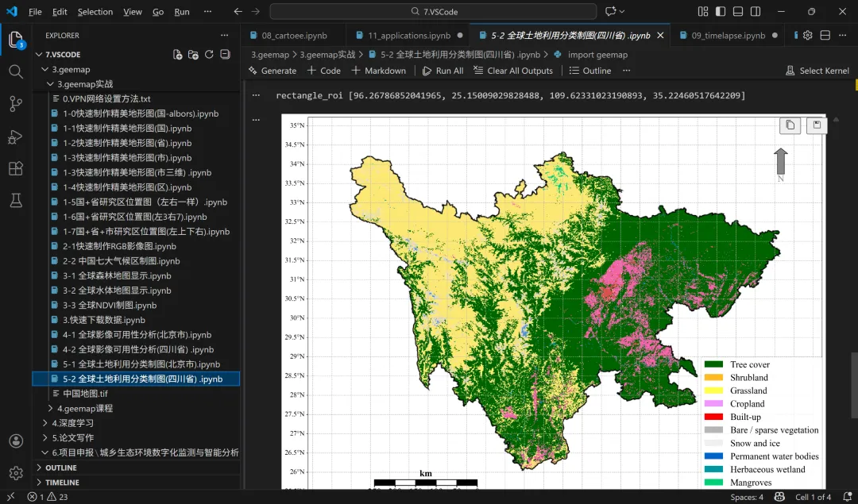Click the New File icon in Explorer
This screenshot has width=858, height=504.
[x=178, y=55]
